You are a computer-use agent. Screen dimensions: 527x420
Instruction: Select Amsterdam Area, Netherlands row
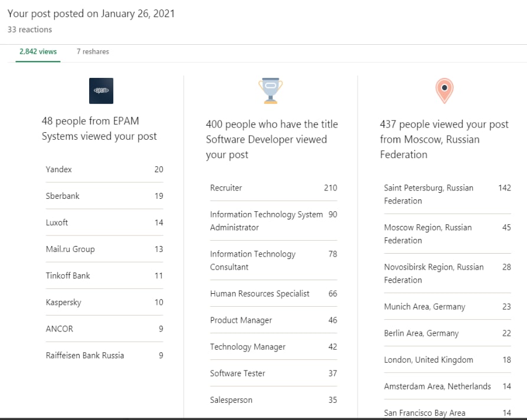[x=447, y=386]
